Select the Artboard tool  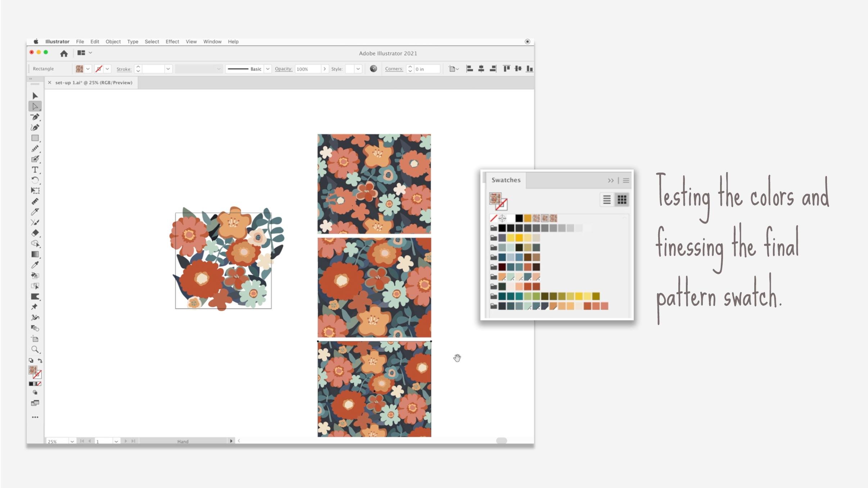tap(35, 339)
